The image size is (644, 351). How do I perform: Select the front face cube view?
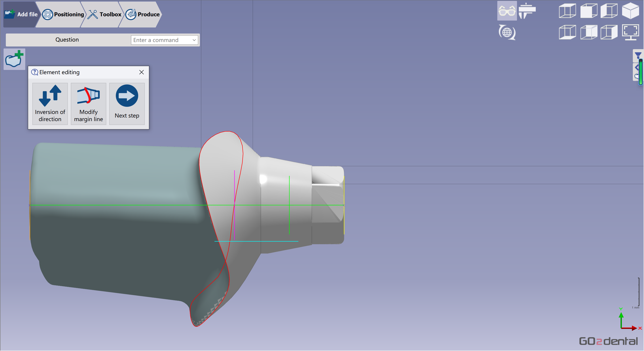pyautogui.click(x=589, y=11)
